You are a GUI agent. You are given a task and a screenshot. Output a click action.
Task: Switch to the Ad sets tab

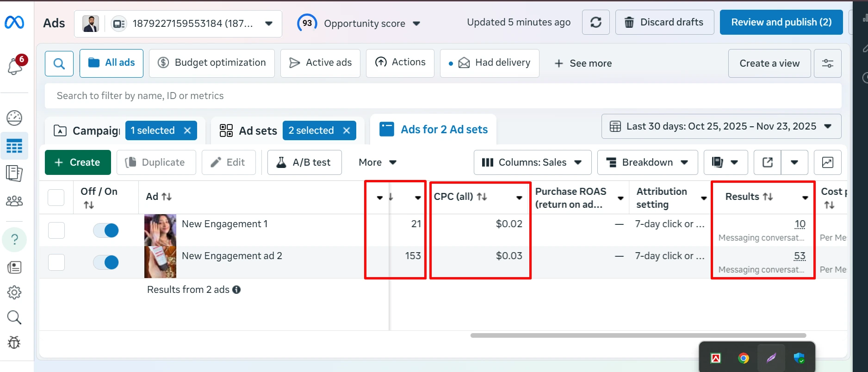coord(257,130)
